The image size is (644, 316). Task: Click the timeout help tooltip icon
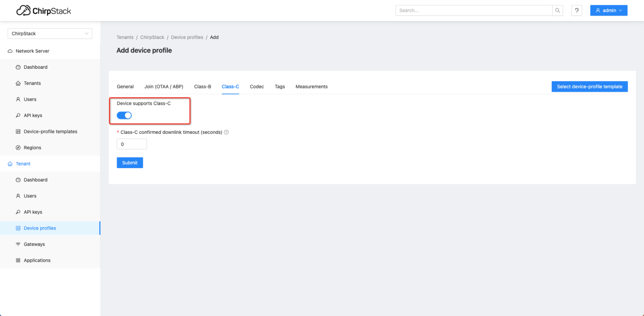pyautogui.click(x=227, y=132)
